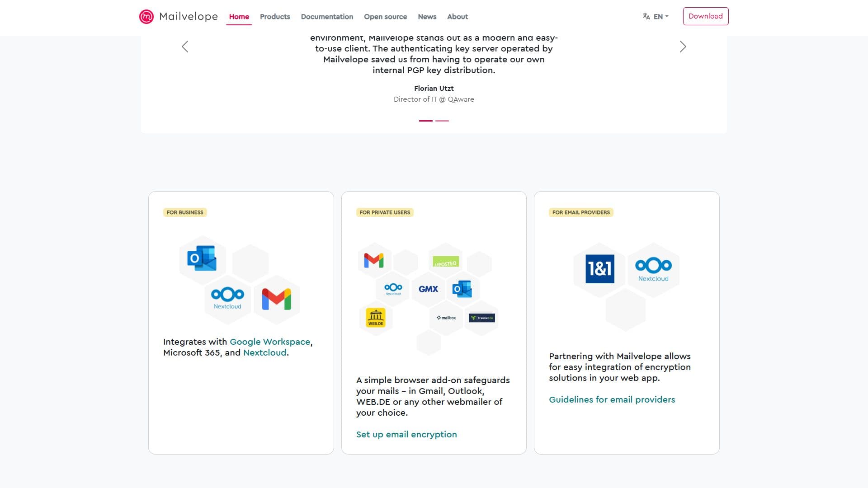Click the 1&1 logo
Screen dimensions: 868x488
tap(600, 269)
